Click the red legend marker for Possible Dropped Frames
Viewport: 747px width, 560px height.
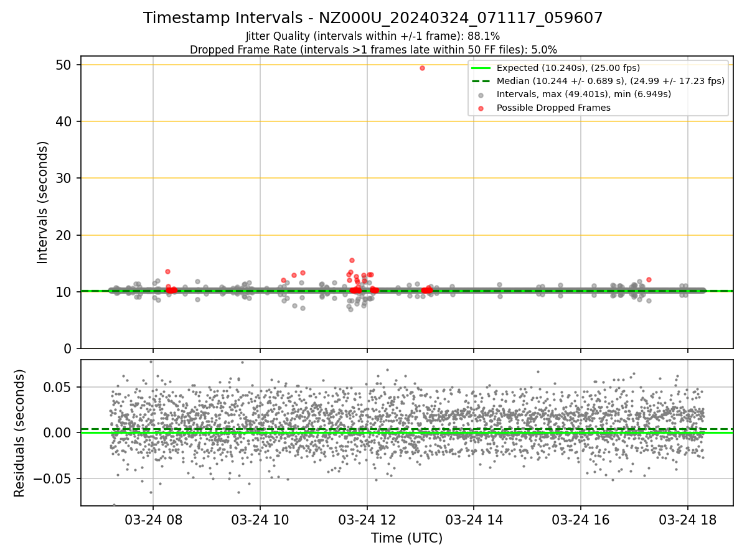(x=482, y=108)
